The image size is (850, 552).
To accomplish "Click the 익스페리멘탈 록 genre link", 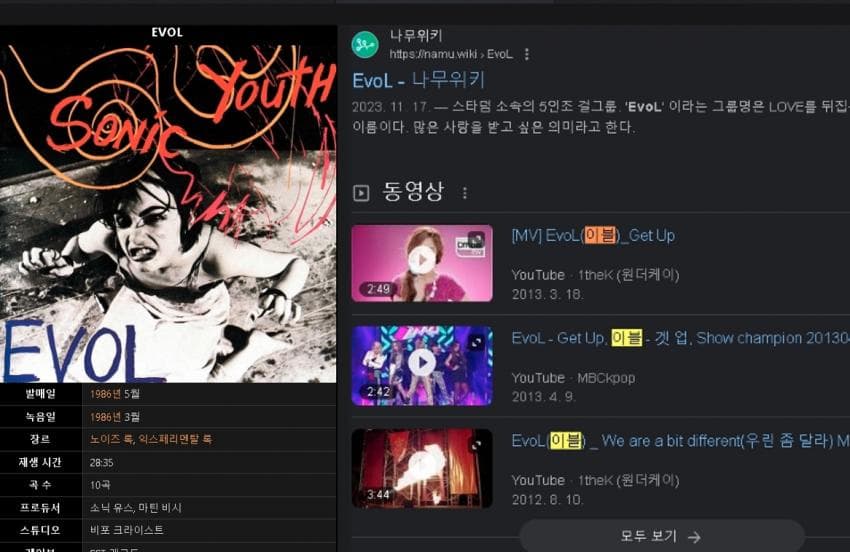I will 175,439.
